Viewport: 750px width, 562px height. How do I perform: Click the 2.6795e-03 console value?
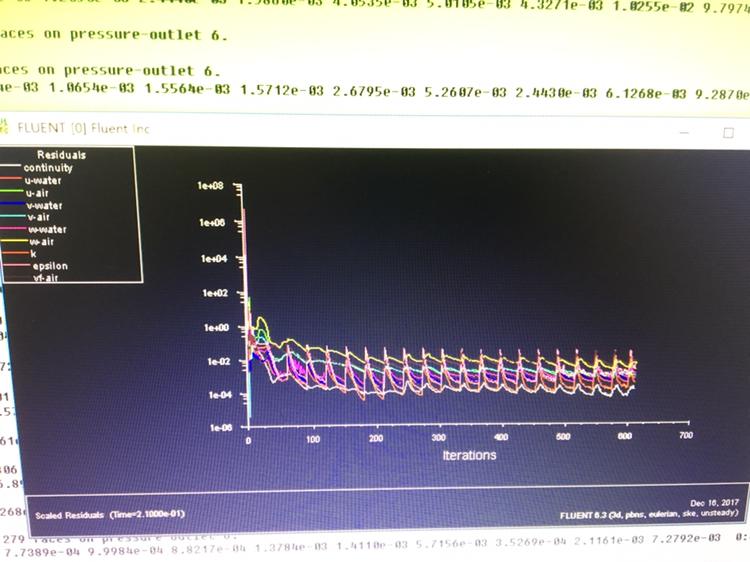(374, 91)
